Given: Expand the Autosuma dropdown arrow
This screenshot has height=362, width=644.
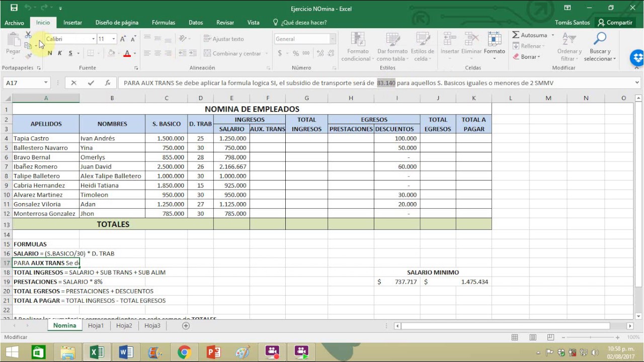Looking at the screenshot, I should (x=552, y=35).
